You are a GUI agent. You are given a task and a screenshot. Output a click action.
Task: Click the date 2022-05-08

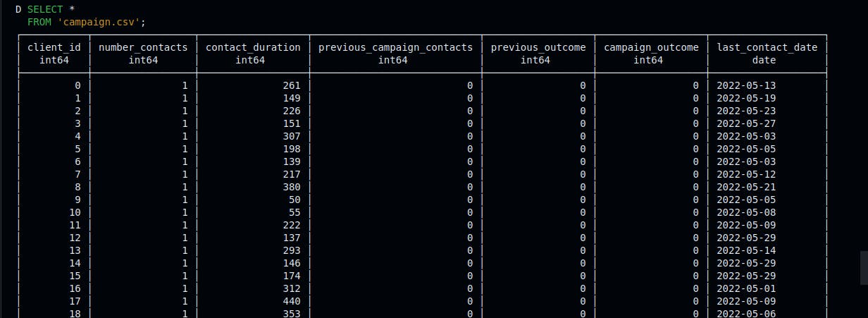click(746, 212)
